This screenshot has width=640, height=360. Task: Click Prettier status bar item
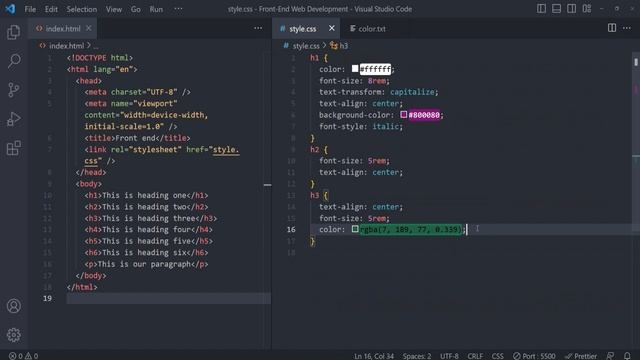click(x=581, y=356)
